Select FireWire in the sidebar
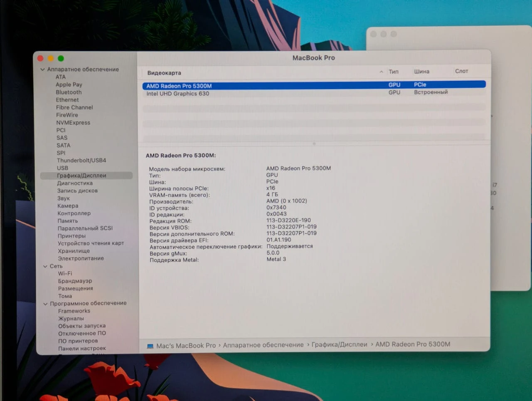 tap(67, 115)
